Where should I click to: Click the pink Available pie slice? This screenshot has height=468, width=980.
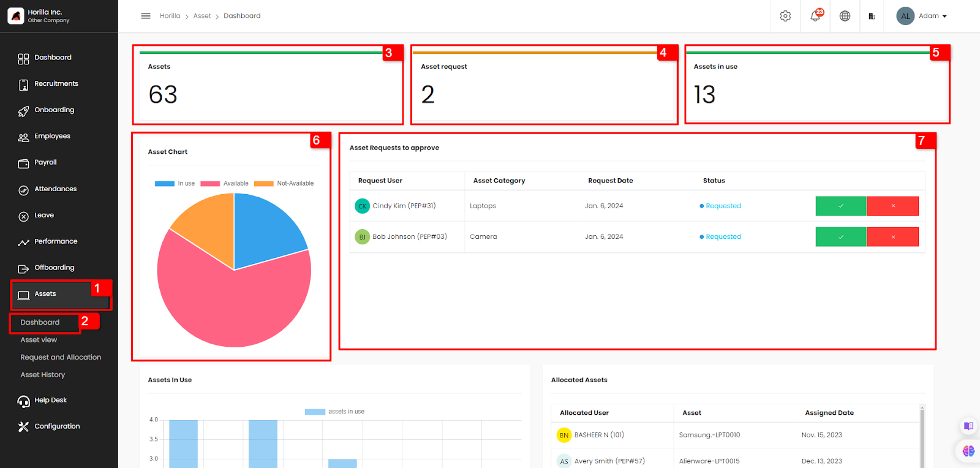(x=233, y=300)
